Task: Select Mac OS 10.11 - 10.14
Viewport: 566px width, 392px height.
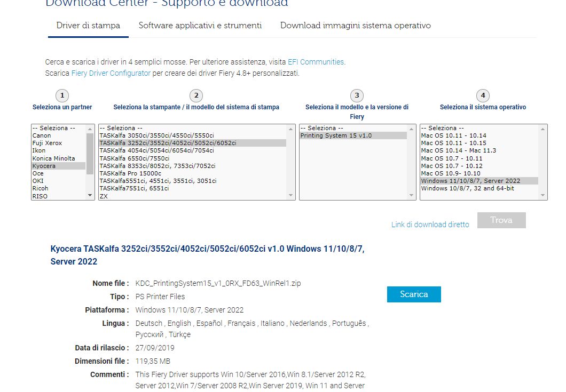Action: 479,135
